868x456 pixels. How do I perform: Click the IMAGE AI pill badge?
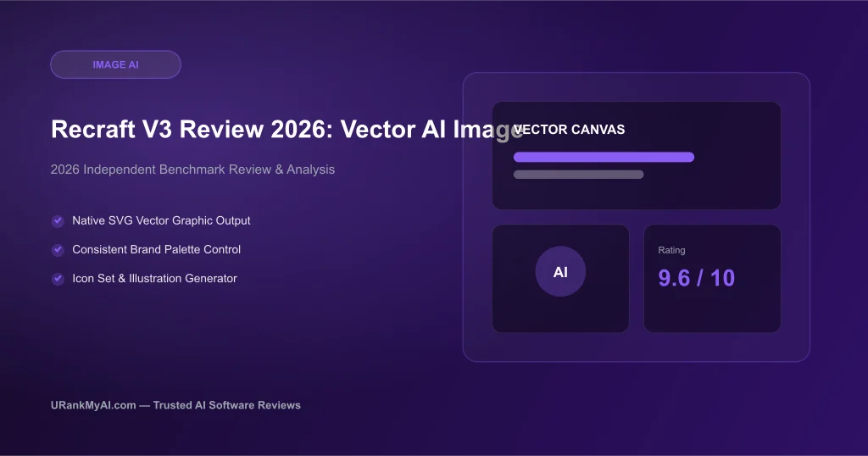[115, 64]
